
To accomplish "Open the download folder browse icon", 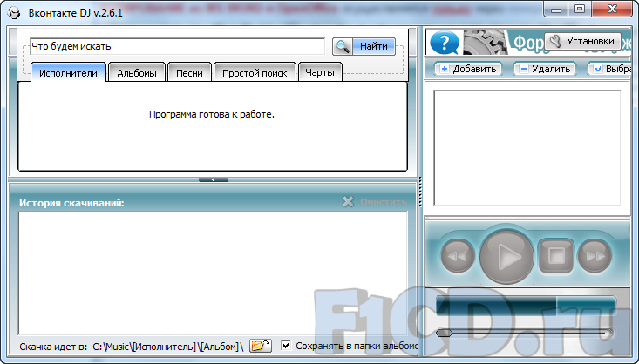I will [261, 346].
